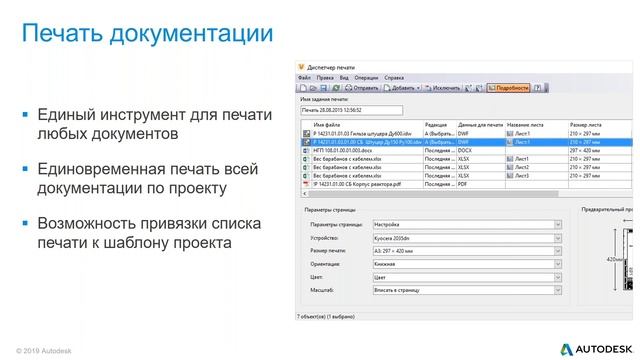This screenshot has height=360, width=640.
Task: Open the Цвет combo box
Action: click(467, 277)
